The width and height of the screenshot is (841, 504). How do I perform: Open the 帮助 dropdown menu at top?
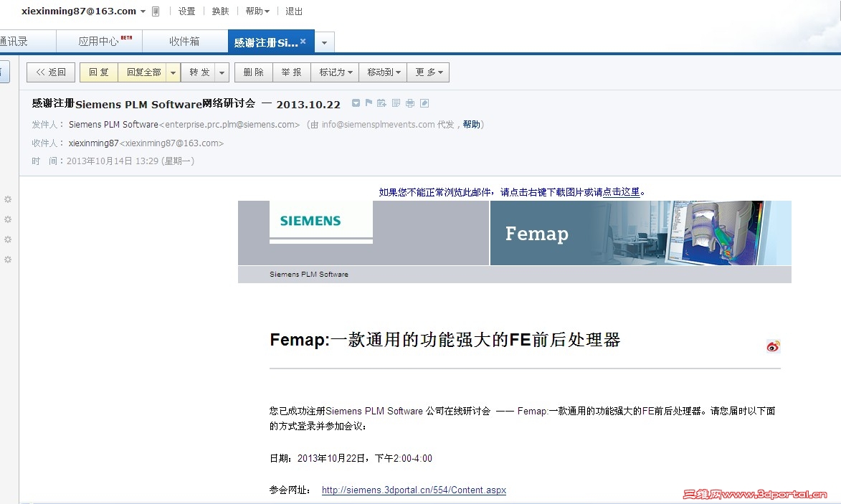pyautogui.click(x=257, y=11)
